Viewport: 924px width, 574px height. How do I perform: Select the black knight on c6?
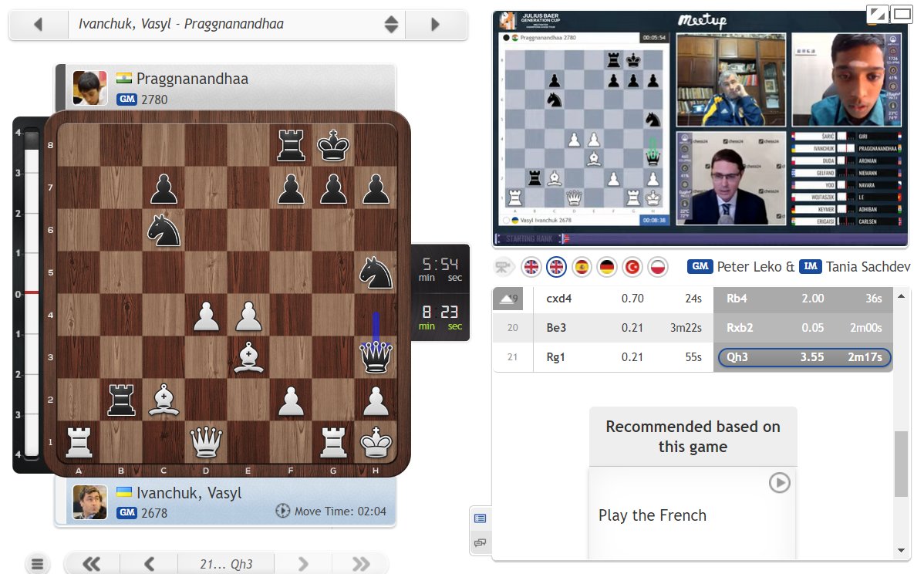164,230
